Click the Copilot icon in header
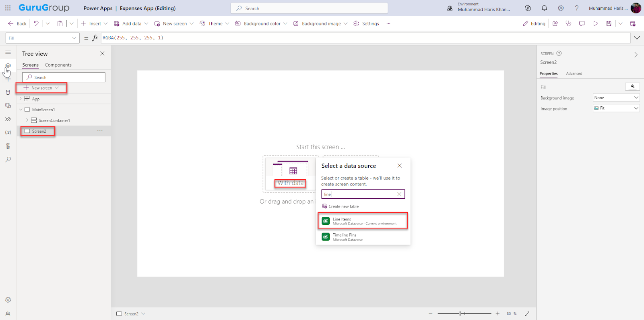Screen dimensions: 644x320 pos(528,8)
